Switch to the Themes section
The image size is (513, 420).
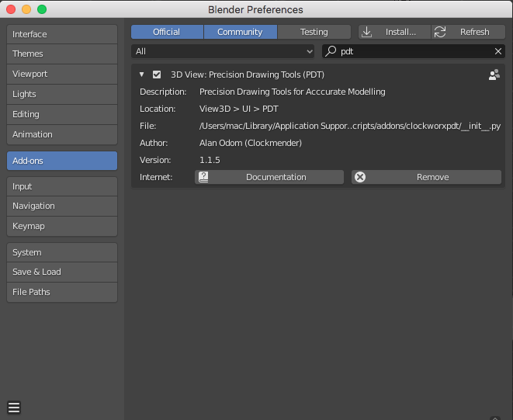tap(62, 54)
